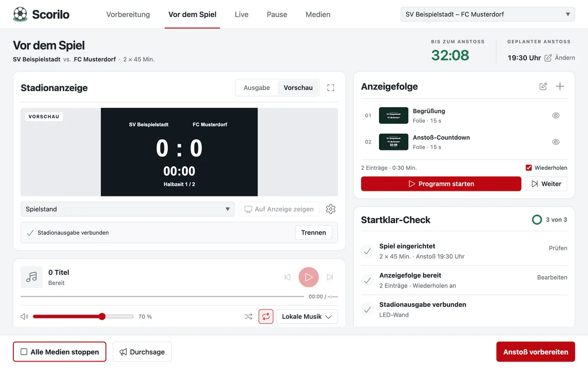This screenshot has width=588, height=368.
Task: Click Ändern to change kickoff time
Action: [x=560, y=57]
